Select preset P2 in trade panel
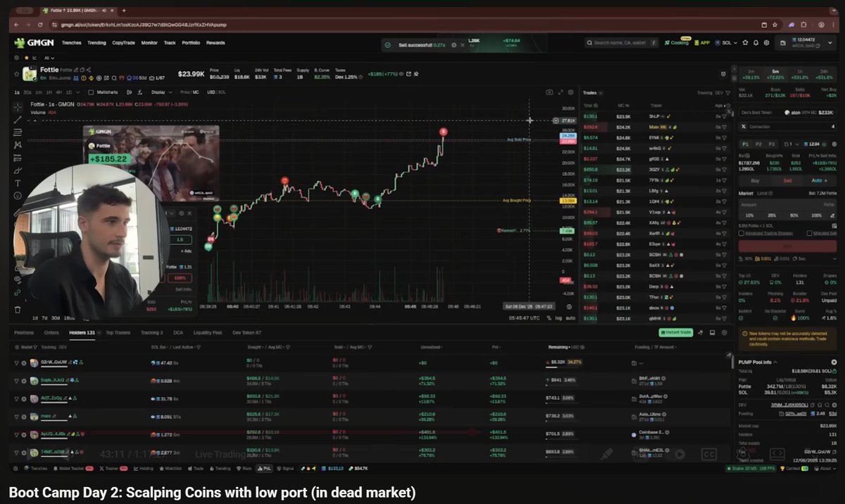 click(x=758, y=144)
